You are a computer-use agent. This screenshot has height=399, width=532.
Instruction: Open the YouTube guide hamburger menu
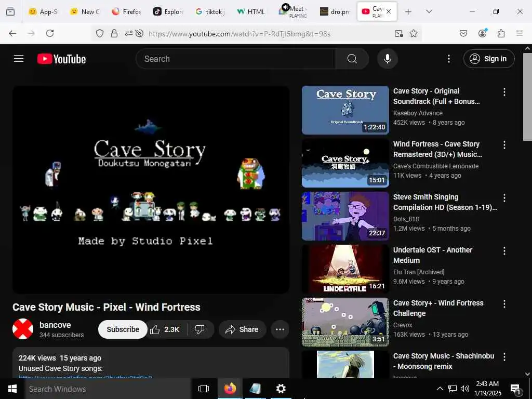19,59
